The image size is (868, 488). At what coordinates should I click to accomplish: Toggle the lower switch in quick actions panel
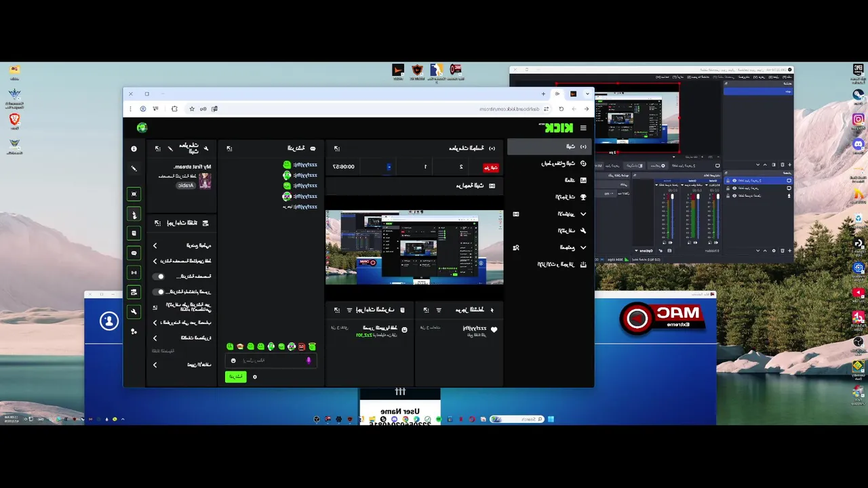[159, 292]
